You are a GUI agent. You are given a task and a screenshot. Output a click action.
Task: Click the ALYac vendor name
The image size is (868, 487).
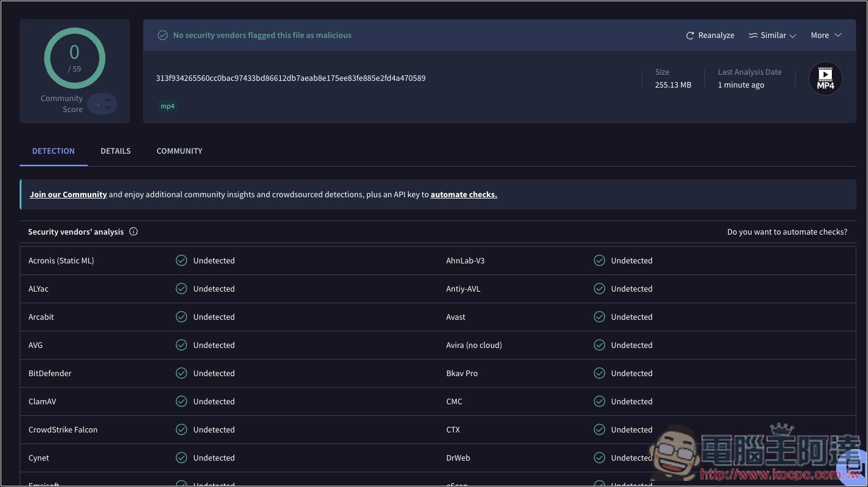[38, 289]
